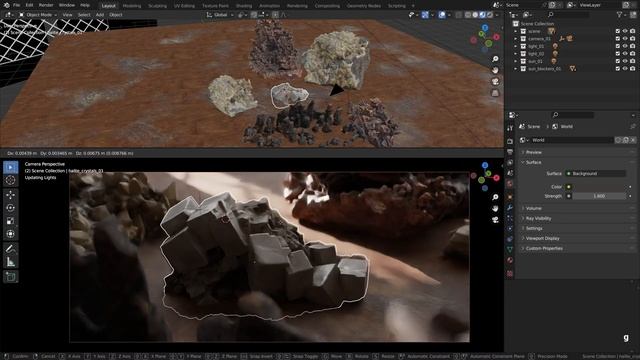Open the Render menu
Viewport: 640px width, 360px height.
coord(46,5)
